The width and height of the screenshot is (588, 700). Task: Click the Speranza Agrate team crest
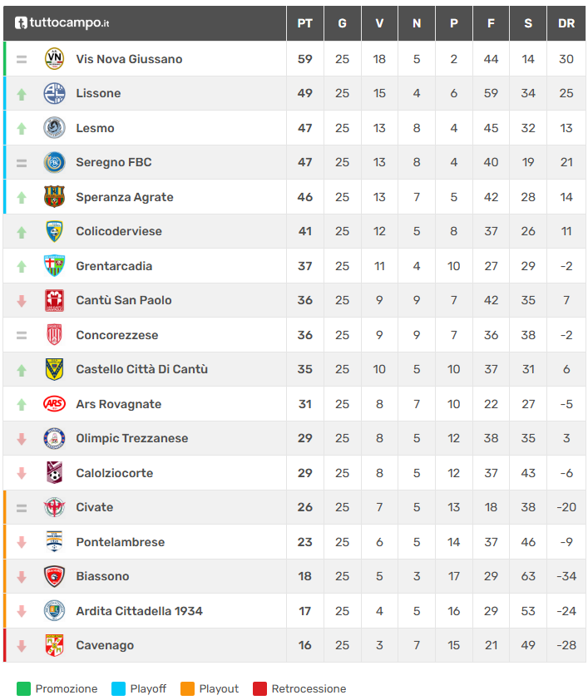pos(54,197)
